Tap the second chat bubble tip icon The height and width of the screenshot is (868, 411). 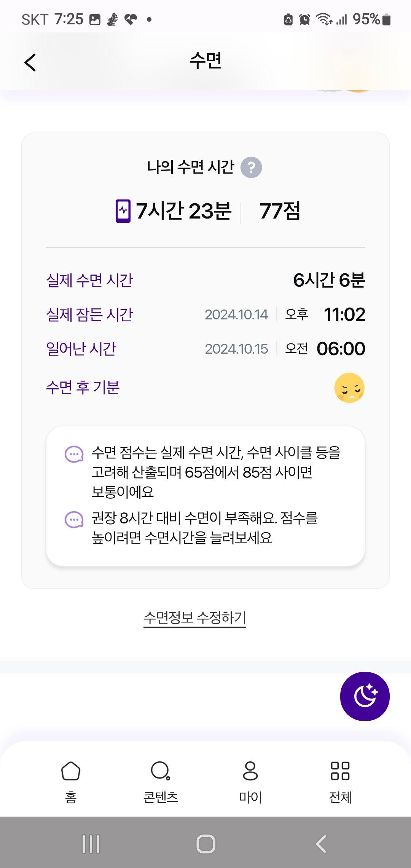[74, 520]
